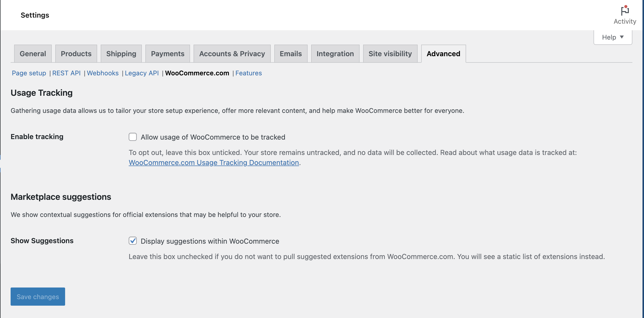The width and height of the screenshot is (644, 318).
Task: Expand the Help dropdown
Action: tap(612, 37)
